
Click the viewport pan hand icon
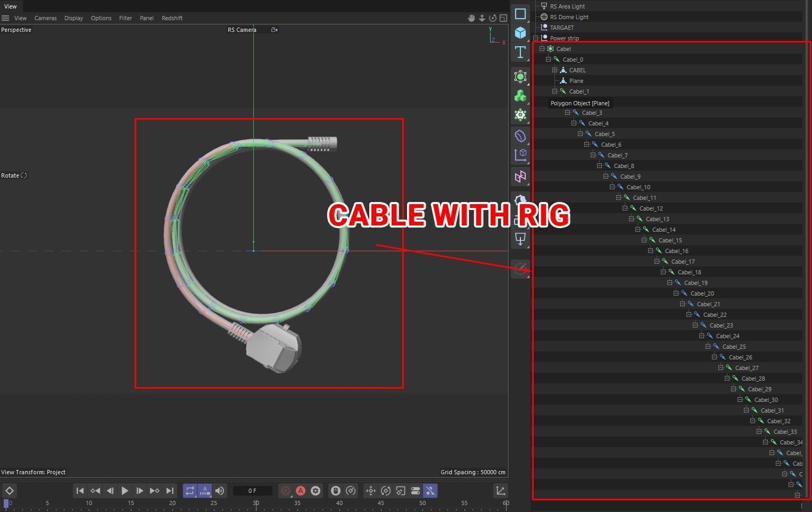click(471, 18)
